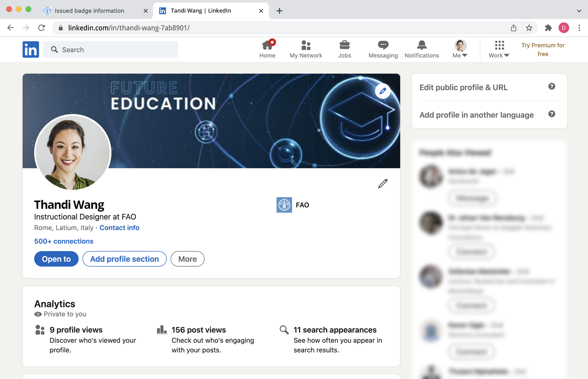Viewport: 588px width, 379px height.
Task: Click the Add profile section button
Action: (124, 259)
